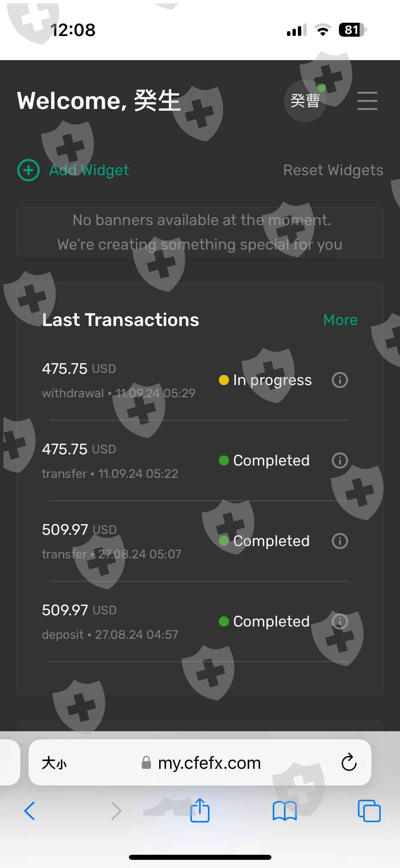Open the hamburger menu
Screen dimensions: 400x868
(367, 101)
